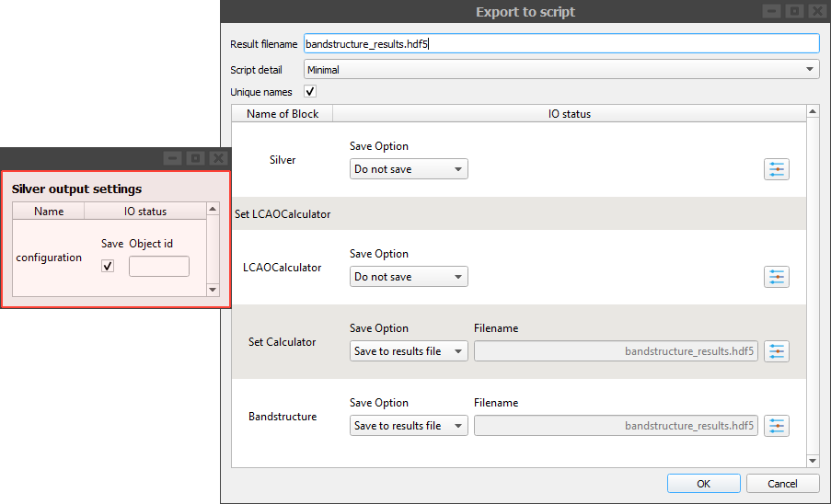Click the IO status header in Silver output settings
The height and width of the screenshot is (504, 831).
tap(145, 212)
